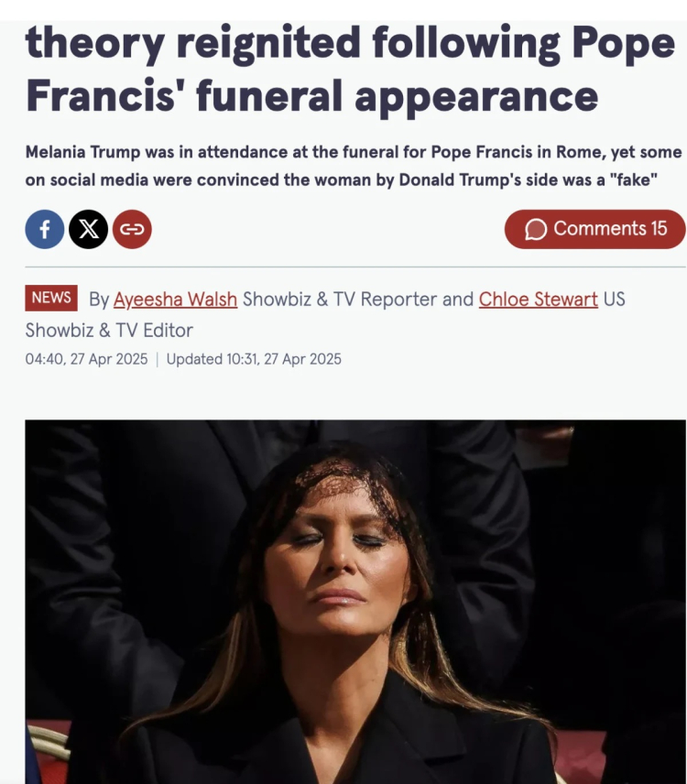Viewport: 687px width, 784px height.
Task: Click the speech bubble icon in Comments
Action: [x=536, y=229]
